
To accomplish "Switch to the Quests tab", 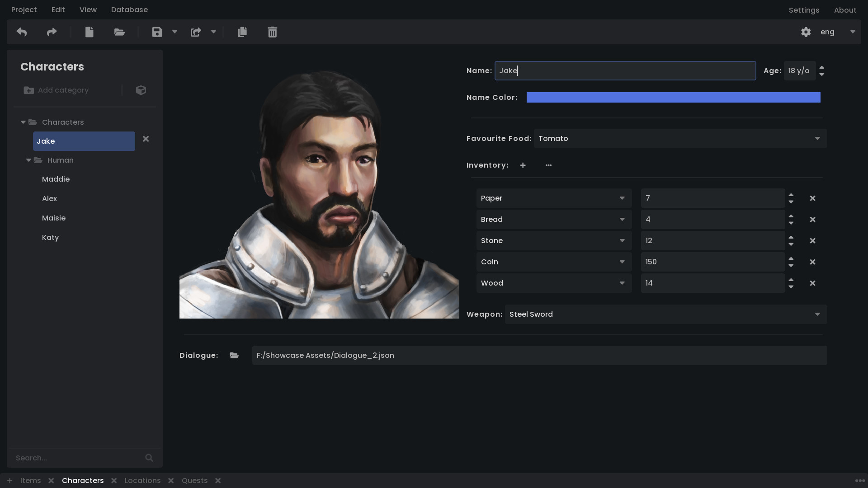I will pos(194,480).
